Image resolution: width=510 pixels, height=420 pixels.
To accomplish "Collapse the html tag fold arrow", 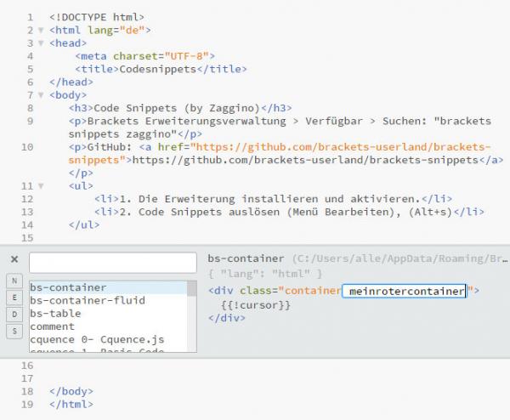I will click(41, 31).
